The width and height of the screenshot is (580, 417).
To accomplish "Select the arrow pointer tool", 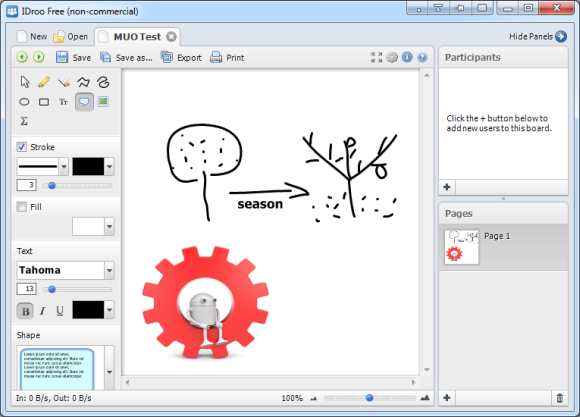I will click(x=24, y=82).
